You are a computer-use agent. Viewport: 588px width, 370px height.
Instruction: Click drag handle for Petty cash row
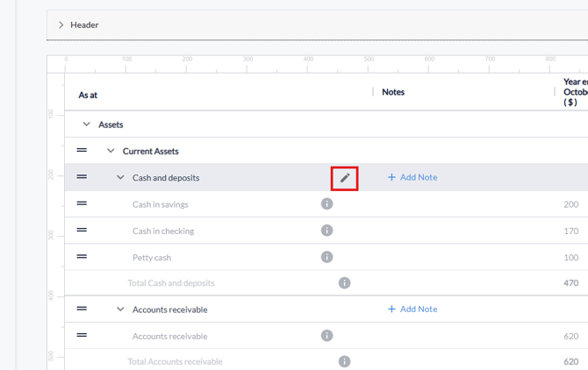pos(82,256)
